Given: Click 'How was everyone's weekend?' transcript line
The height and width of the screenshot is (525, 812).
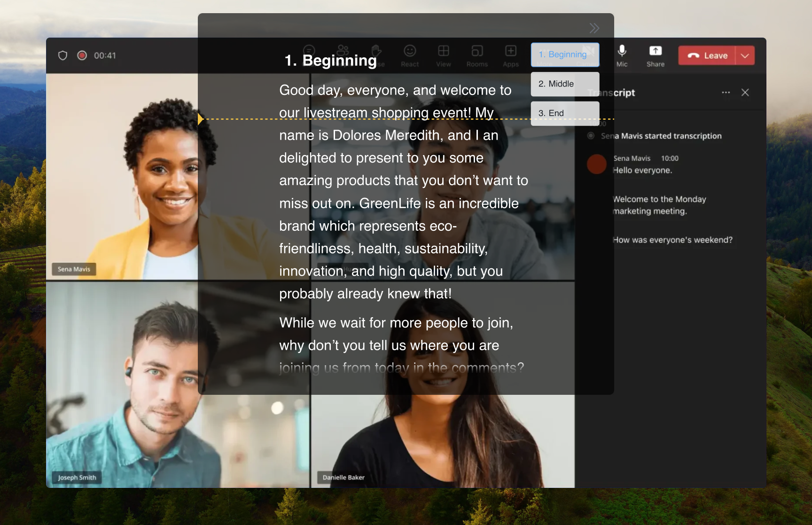Looking at the screenshot, I should tap(672, 240).
